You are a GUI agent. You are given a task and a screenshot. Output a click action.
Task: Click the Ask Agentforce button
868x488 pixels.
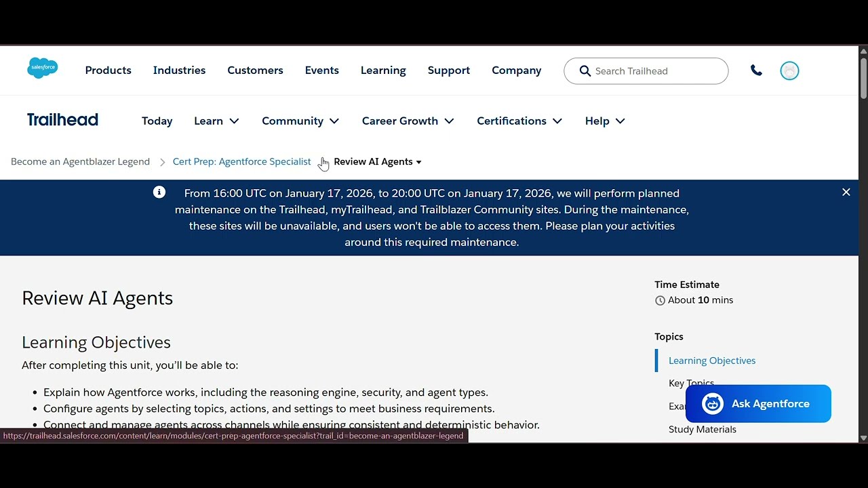[x=758, y=404]
